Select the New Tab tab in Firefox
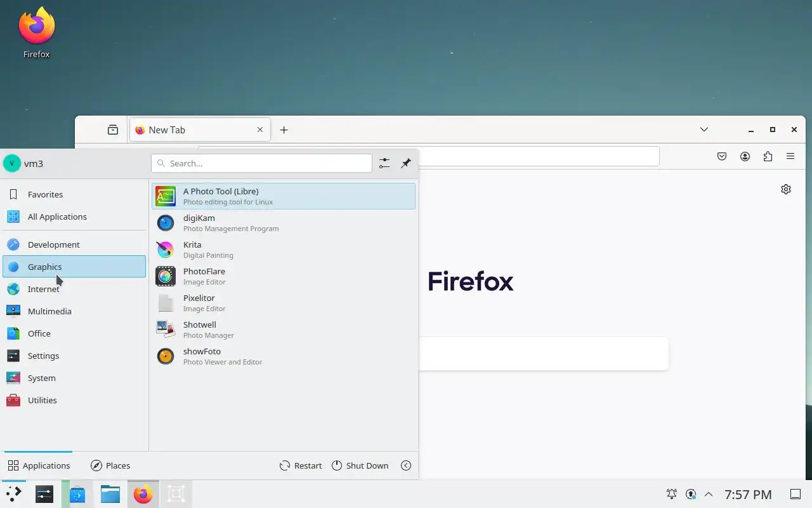Image resolution: width=812 pixels, height=508 pixels. tap(200, 130)
